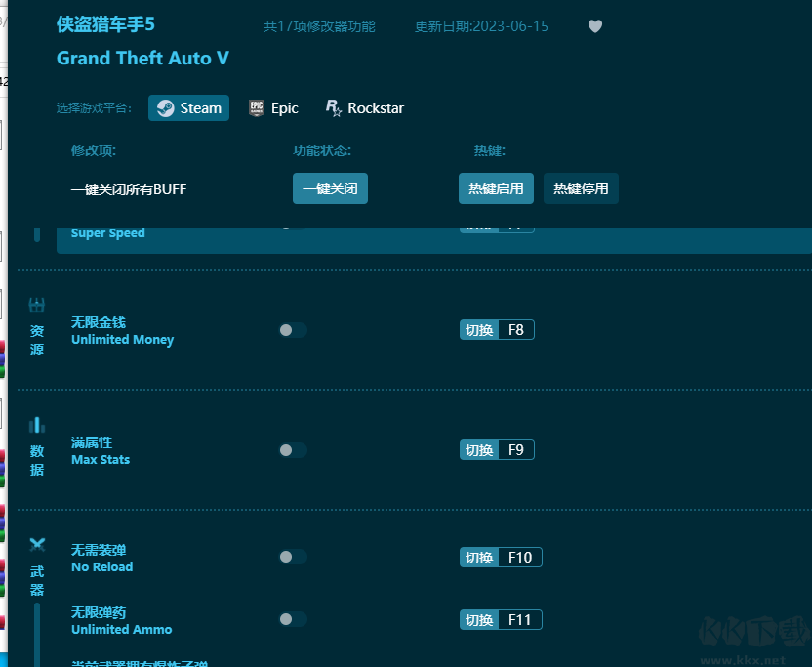This screenshot has height=667, width=812.
Task: Select the F11 hotkey field
Action: pos(520,620)
